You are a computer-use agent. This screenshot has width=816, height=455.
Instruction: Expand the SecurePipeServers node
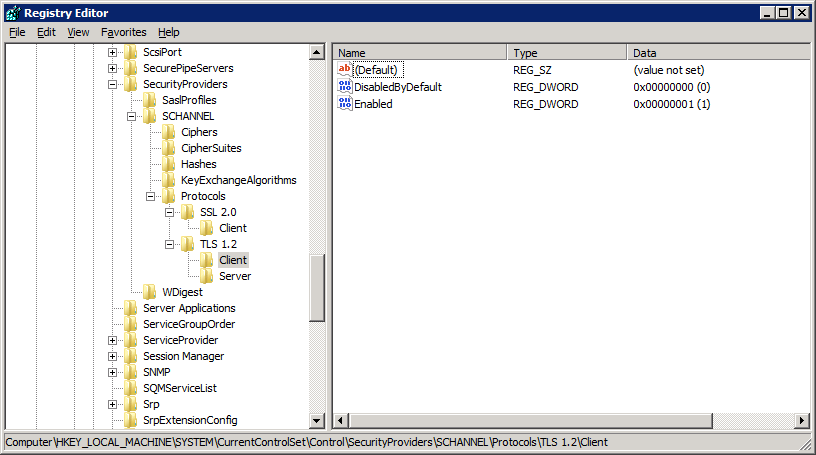click(113, 68)
